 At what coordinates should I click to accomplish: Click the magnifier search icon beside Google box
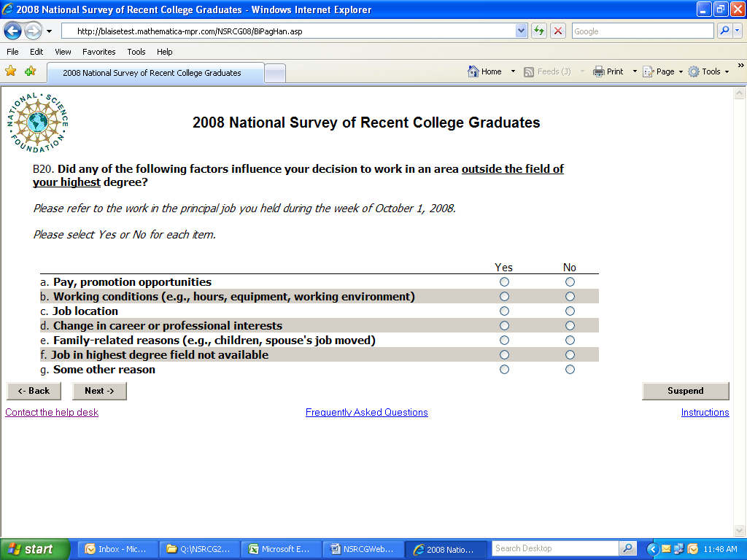click(724, 31)
